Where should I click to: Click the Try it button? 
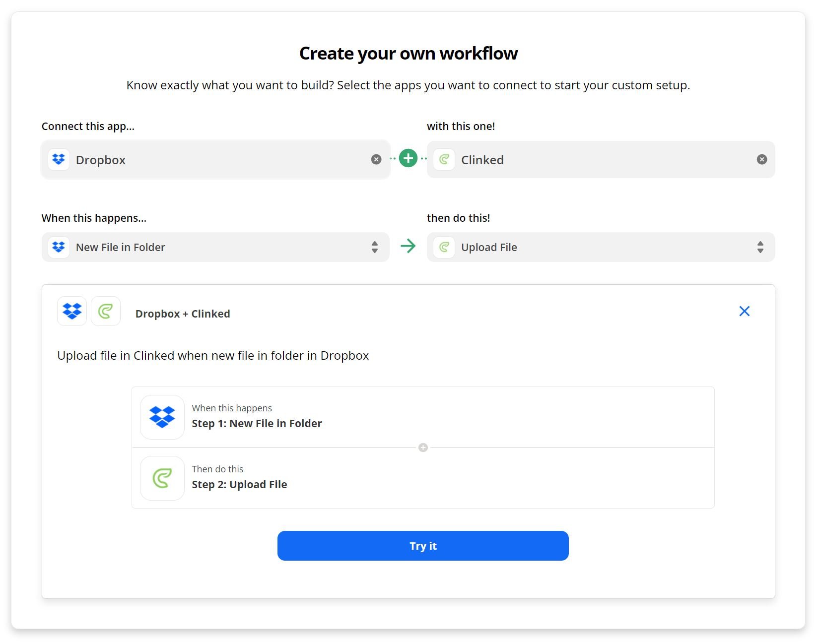[423, 546]
